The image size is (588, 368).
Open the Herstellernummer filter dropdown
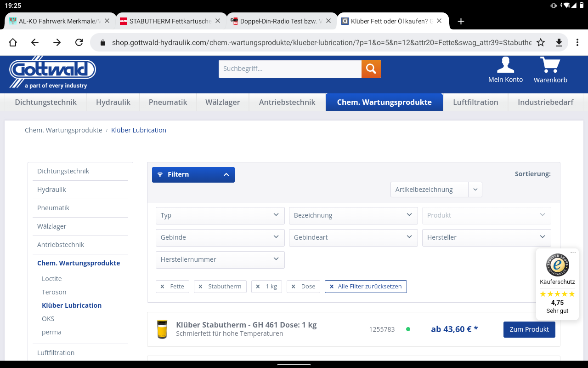tap(220, 259)
